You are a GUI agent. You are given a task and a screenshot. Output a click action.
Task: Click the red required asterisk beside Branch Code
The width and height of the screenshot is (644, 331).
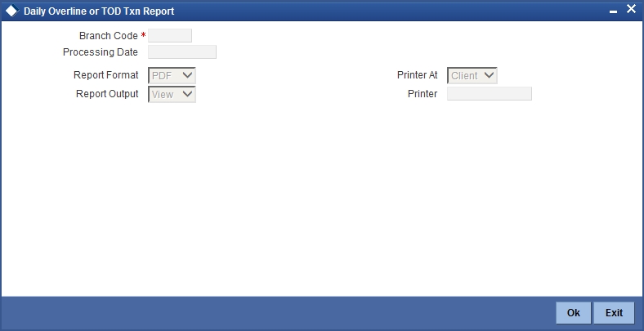click(143, 35)
